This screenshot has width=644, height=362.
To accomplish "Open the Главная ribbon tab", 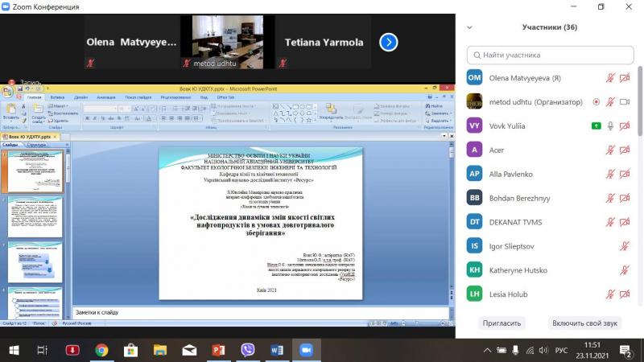I will coord(34,97).
